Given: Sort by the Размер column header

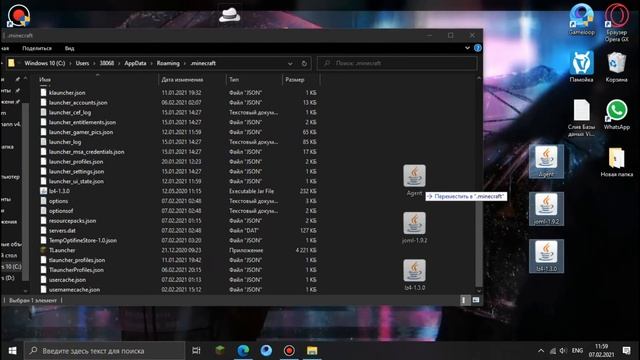Looking at the screenshot, I should pyautogui.click(x=300, y=80).
